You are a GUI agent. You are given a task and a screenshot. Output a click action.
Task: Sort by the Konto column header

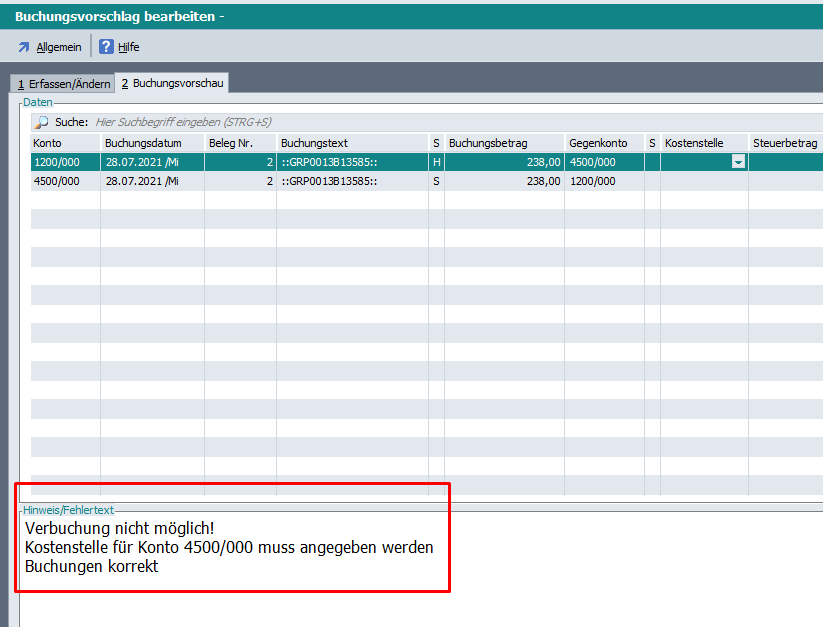tap(64, 143)
